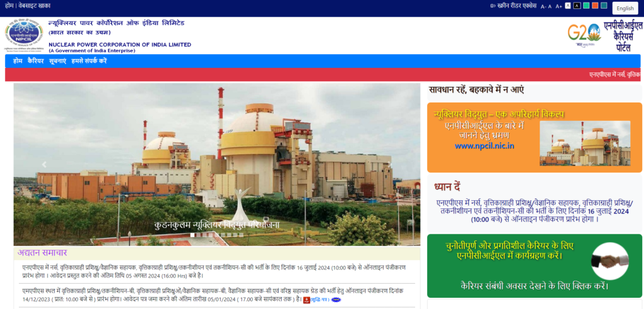The image size is (644, 309).
Task: Open NAPS nurse recruitment news item
Action: 214,271
